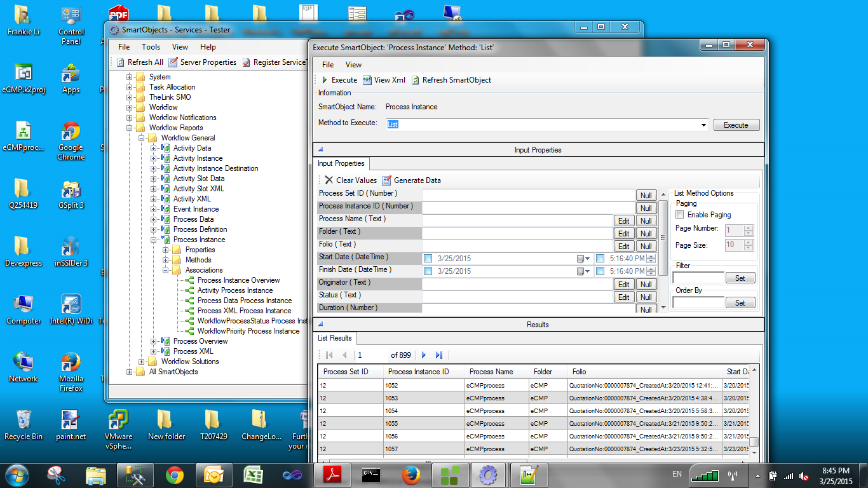Click Edit for Process Name
This screenshot has width=868, height=488.
coord(624,221)
